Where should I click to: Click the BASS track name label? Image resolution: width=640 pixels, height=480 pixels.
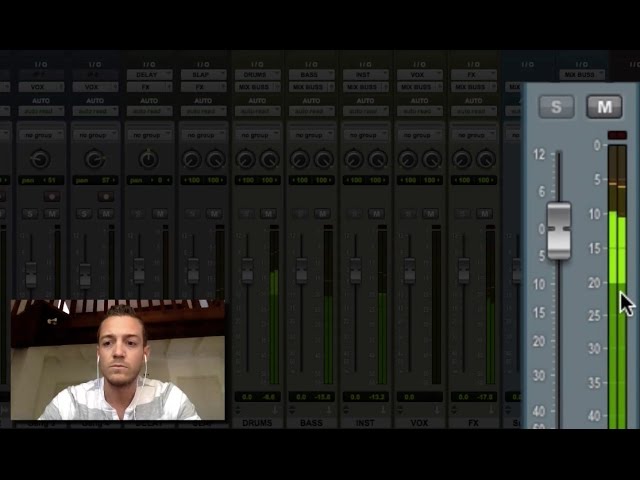pos(311,423)
